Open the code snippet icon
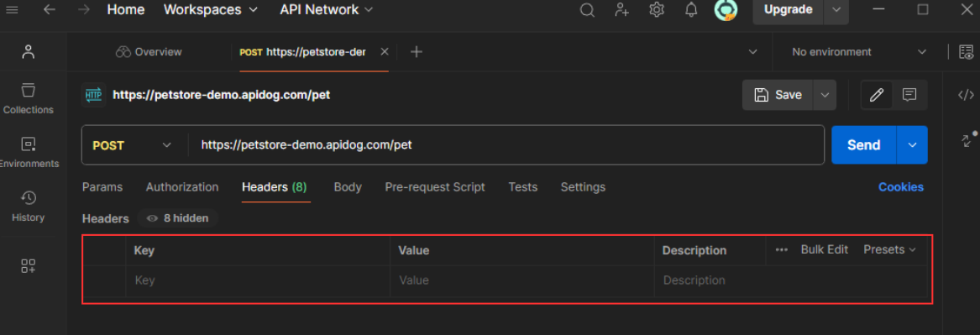This screenshot has height=335, width=980. [966, 95]
